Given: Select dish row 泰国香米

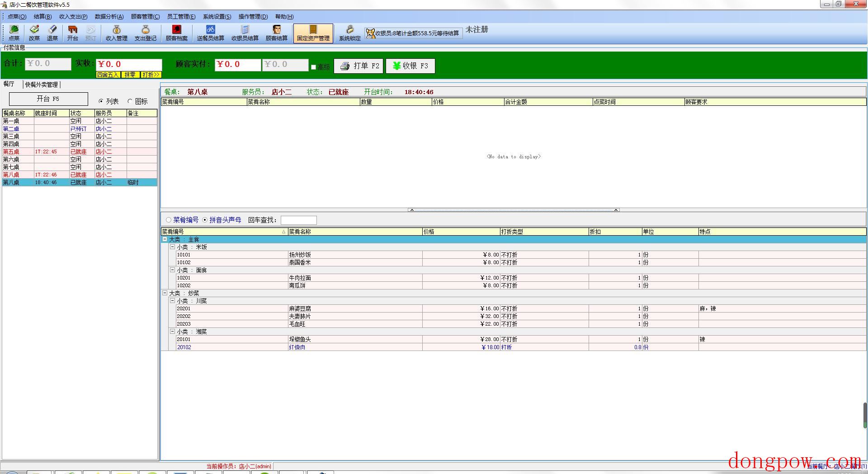Looking at the screenshot, I should point(521,262).
